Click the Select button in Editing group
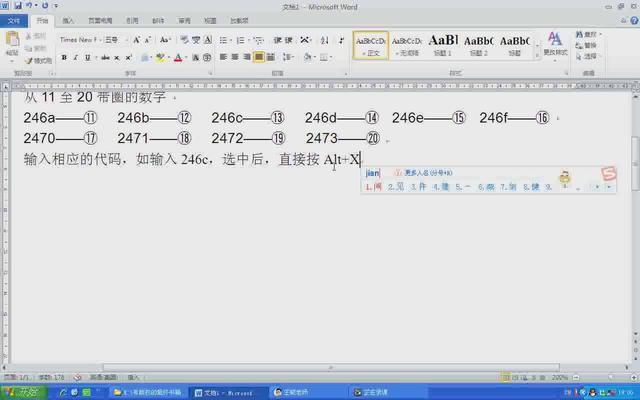This screenshot has width=640, height=400. click(x=588, y=56)
